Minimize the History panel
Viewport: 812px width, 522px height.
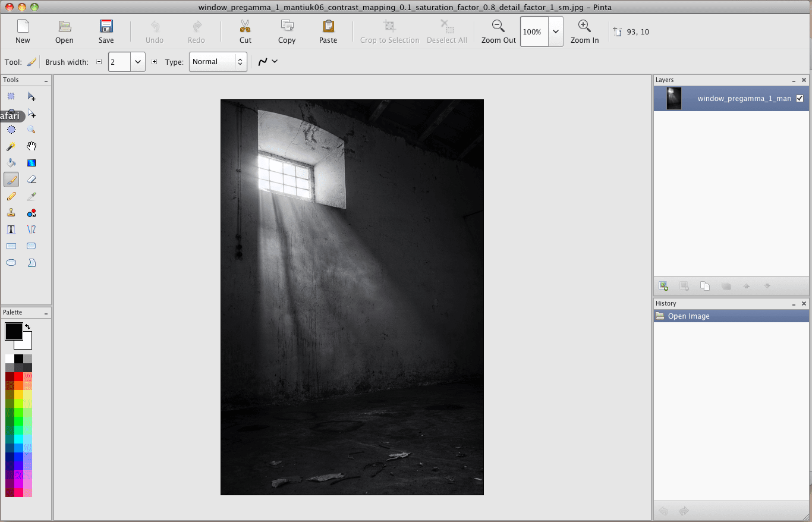click(x=794, y=304)
